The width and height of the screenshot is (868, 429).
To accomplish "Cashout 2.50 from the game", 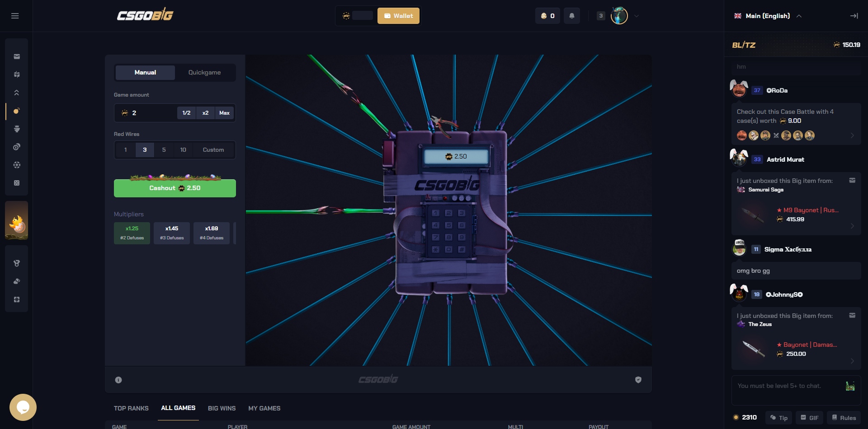I will click(x=175, y=188).
